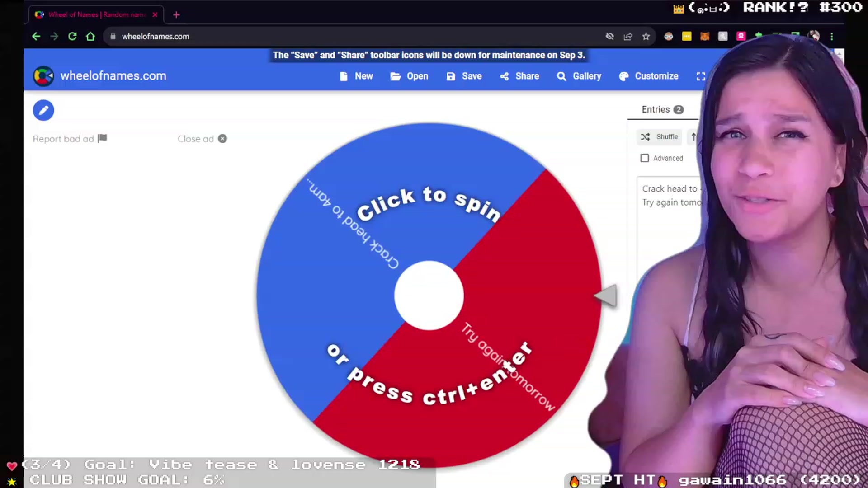Click the crossed-out eye icon in address bar
The width and height of the screenshot is (868, 488).
(x=609, y=36)
